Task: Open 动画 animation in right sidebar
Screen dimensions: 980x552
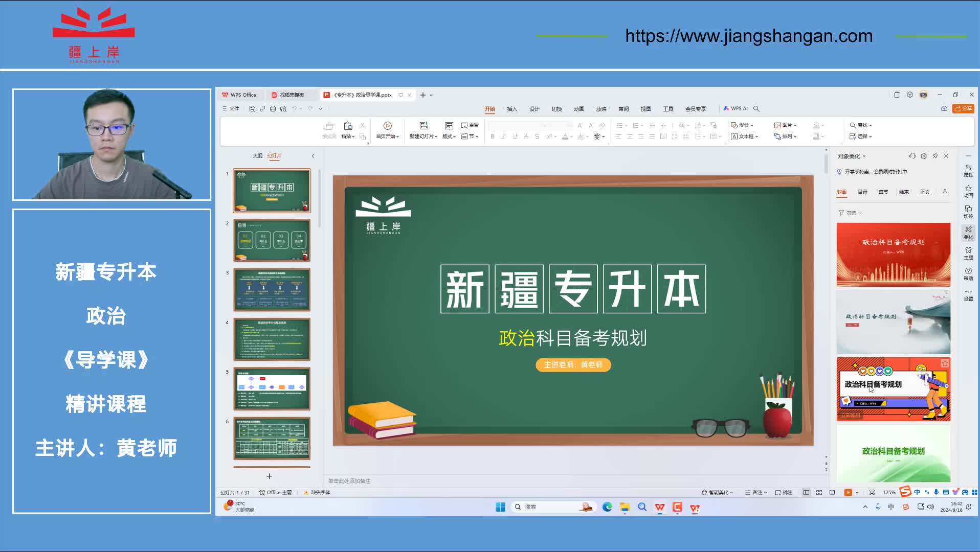Action: (x=968, y=192)
